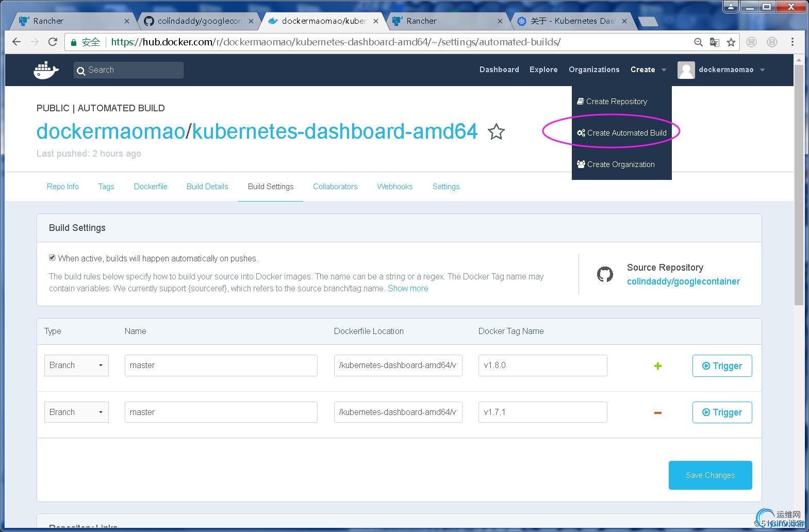Click the Chrome profile button in title bar
The width and height of the screenshot is (809, 532).
click(x=731, y=6)
